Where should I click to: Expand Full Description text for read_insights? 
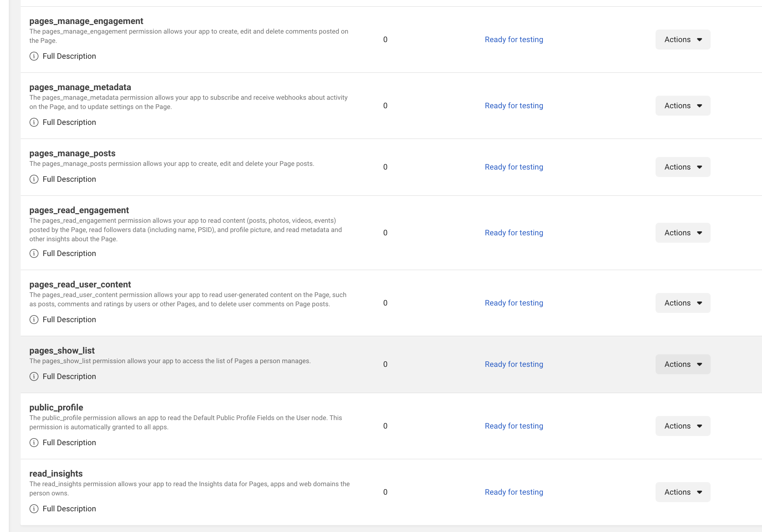[69, 509]
